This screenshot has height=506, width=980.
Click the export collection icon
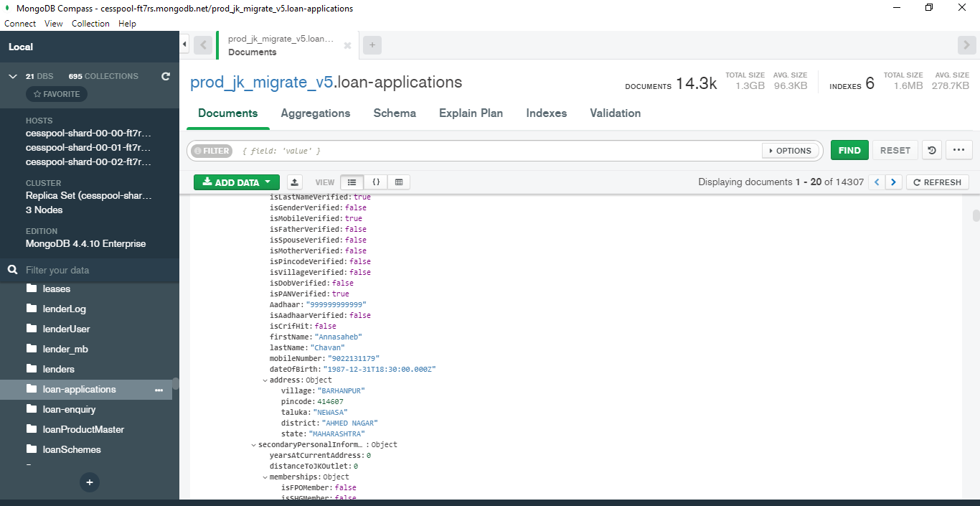[x=294, y=182]
